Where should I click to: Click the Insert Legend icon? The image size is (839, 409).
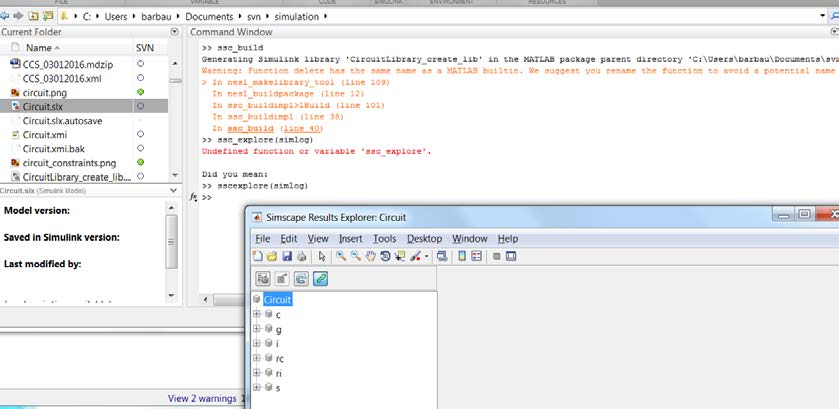point(478,257)
